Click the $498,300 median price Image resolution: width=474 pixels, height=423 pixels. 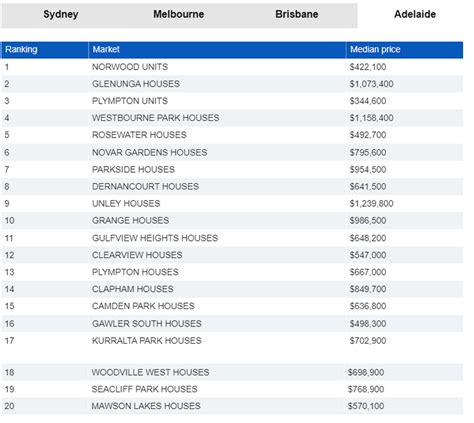pyautogui.click(x=368, y=324)
